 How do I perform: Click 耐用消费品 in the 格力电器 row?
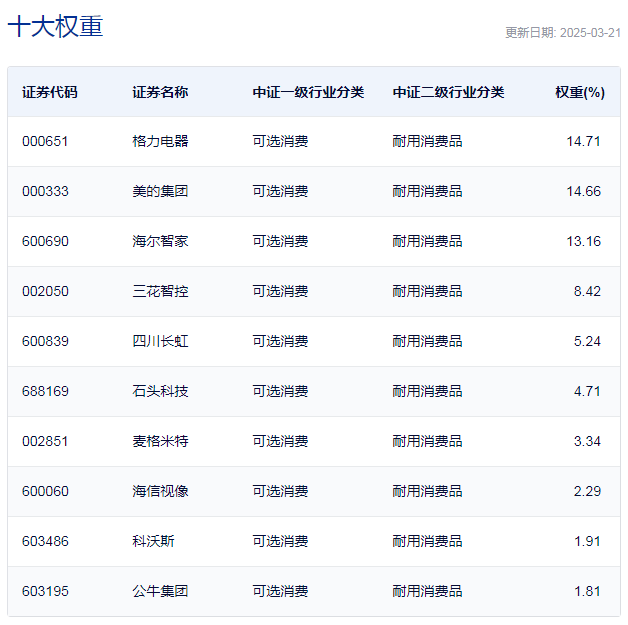coord(427,141)
